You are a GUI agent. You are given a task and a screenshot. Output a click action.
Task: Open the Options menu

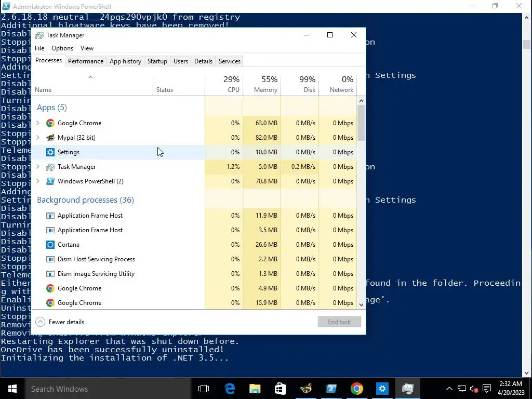coord(62,48)
